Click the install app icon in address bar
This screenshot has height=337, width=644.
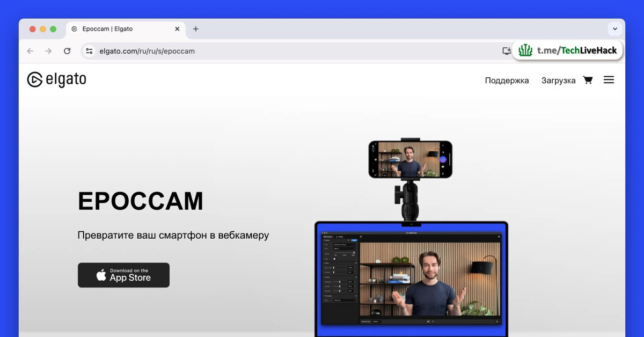pos(507,51)
